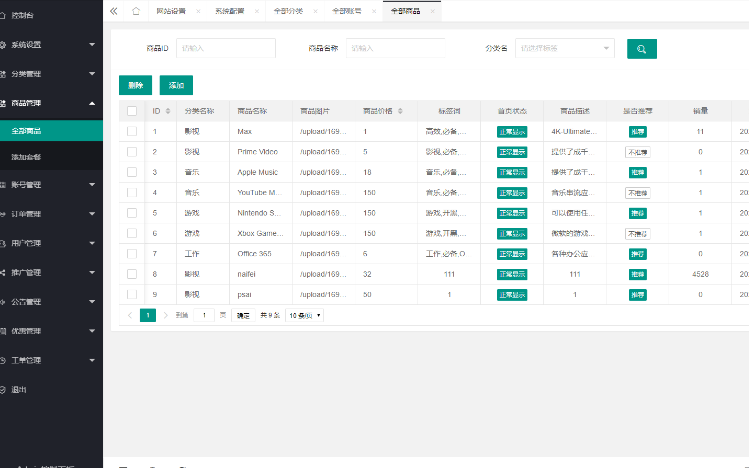The width and height of the screenshot is (749, 468).
Task: Click the magnifier search button
Action: tap(641, 48)
